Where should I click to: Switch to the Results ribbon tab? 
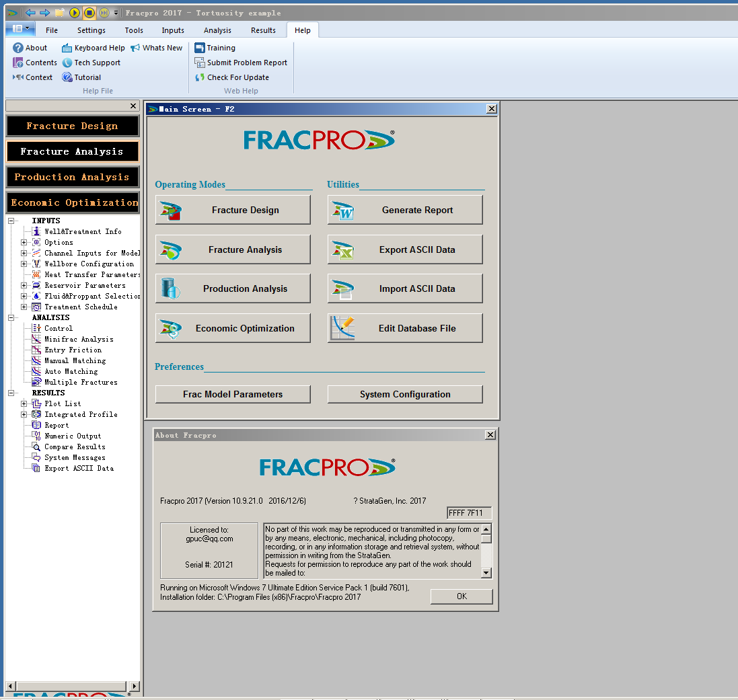click(263, 30)
